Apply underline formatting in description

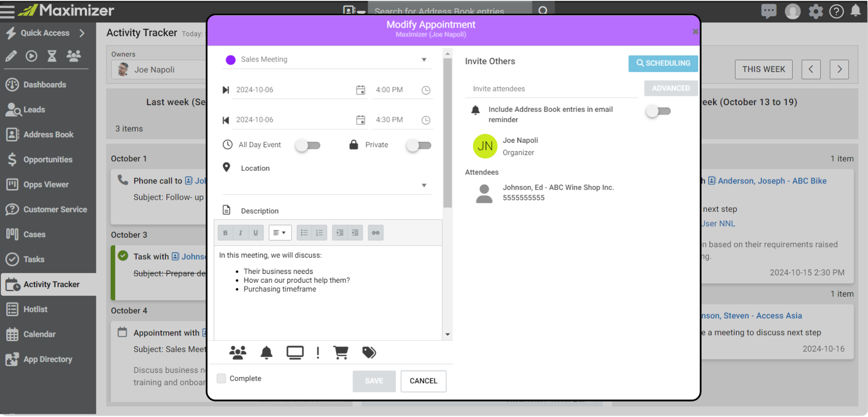point(256,233)
